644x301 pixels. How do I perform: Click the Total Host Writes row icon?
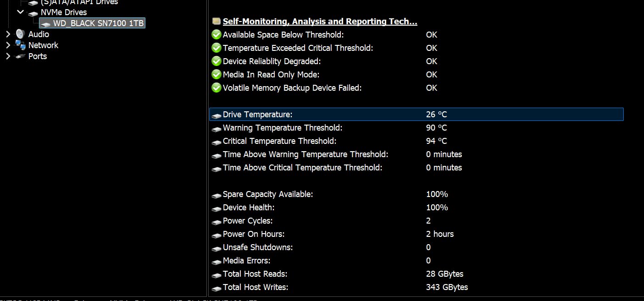pos(217,288)
